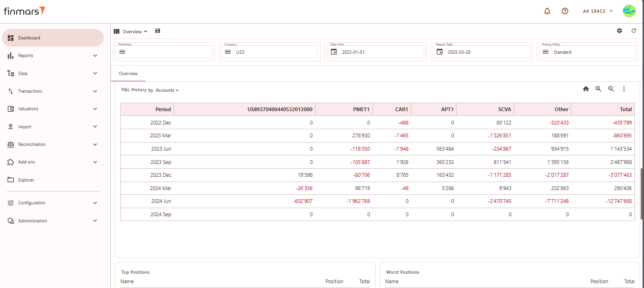Click the notifications bell icon

click(547, 11)
